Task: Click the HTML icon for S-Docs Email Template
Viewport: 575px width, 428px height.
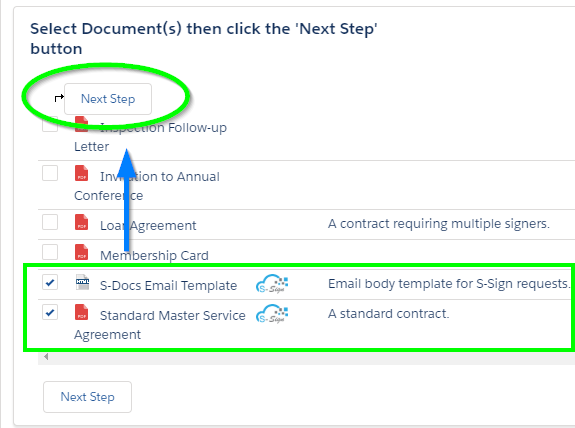Action: coord(83,282)
